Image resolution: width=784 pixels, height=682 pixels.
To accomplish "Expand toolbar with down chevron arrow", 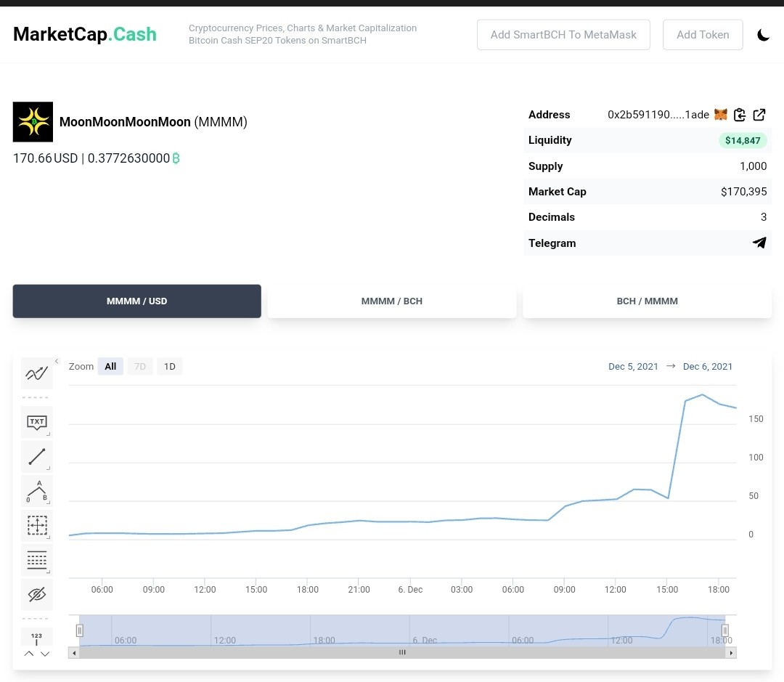I will pyautogui.click(x=45, y=654).
